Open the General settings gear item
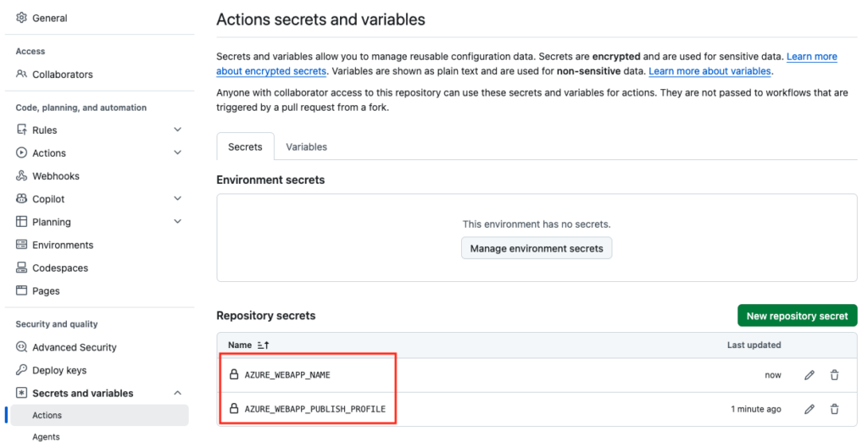This screenshot has height=442, width=868. click(49, 18)
